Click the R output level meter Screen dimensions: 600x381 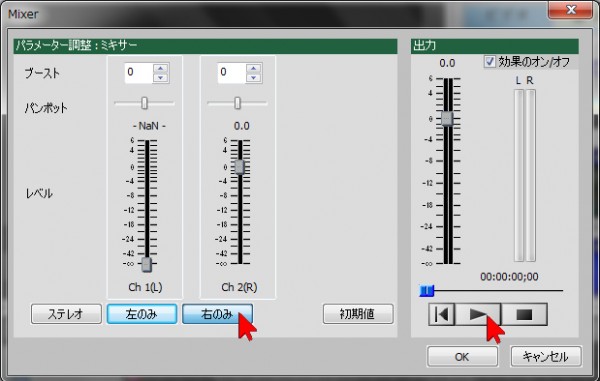click(530, 176)
